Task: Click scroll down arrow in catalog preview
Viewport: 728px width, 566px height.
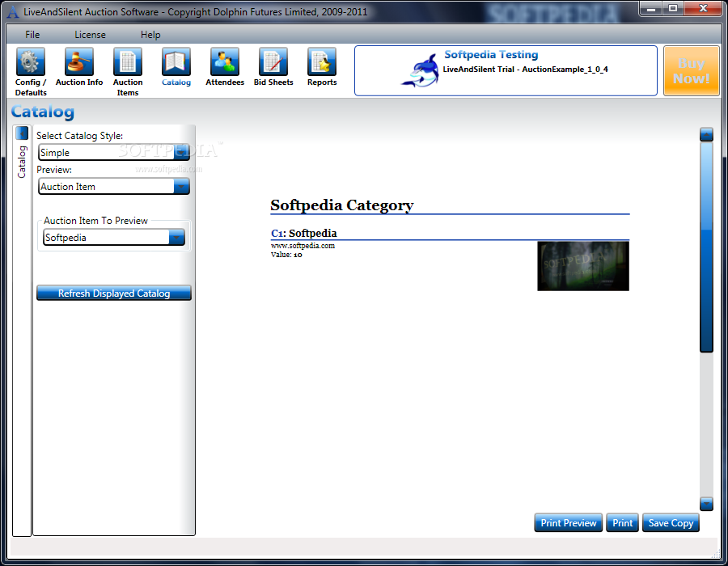Action: [x=706, y=504]
